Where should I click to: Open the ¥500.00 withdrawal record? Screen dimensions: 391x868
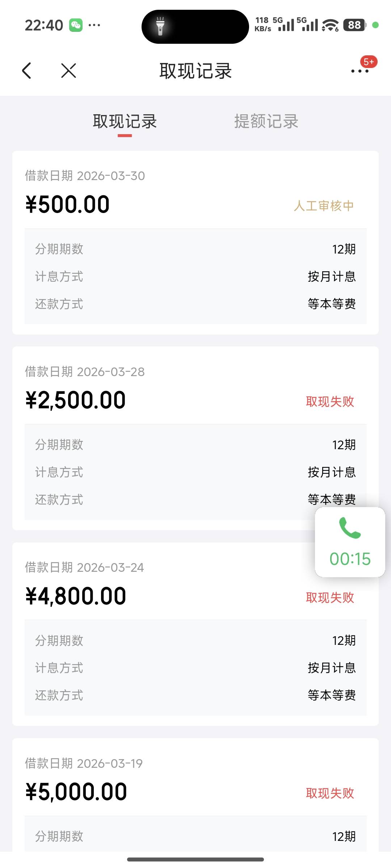point(68,204)
